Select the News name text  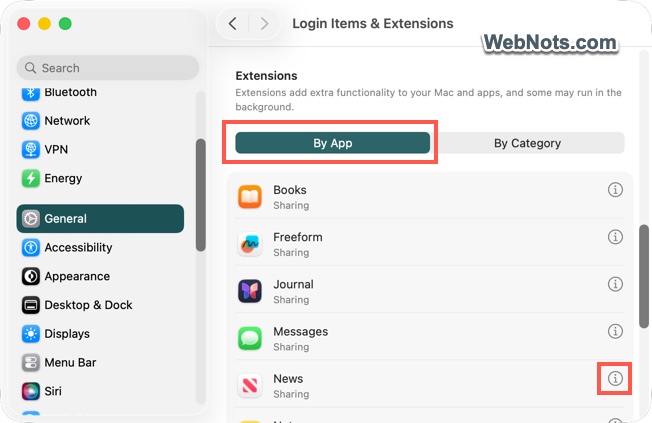[x=288, y=378]
